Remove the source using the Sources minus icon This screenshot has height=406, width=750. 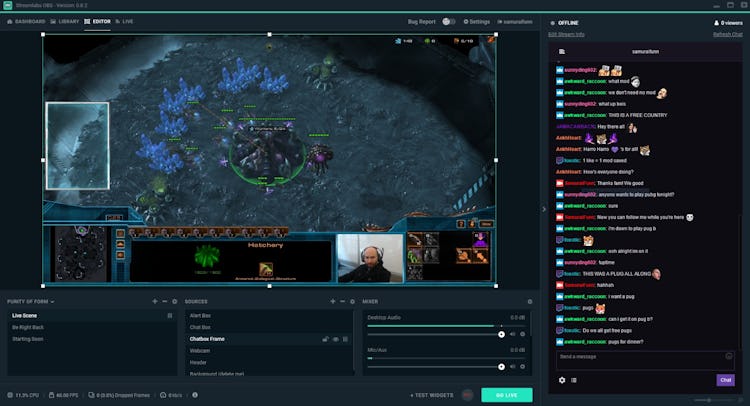342,302
